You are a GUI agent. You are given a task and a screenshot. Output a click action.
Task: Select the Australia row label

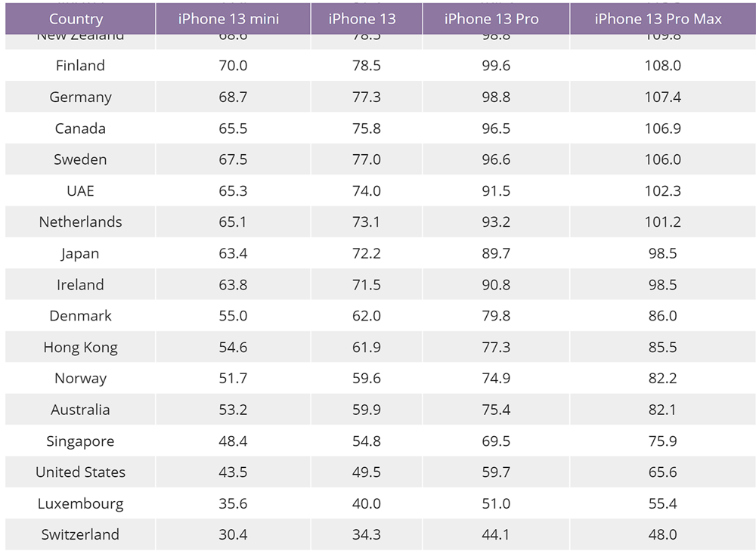[x=80, y=409]
